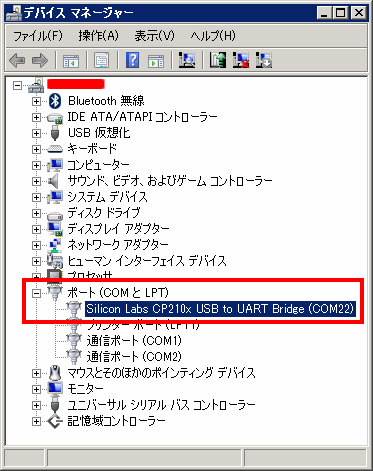Expand the ユニバーサル シリアル バス コントローラー node
This screenshot has height=471, width=373.
tap(36, 405)
